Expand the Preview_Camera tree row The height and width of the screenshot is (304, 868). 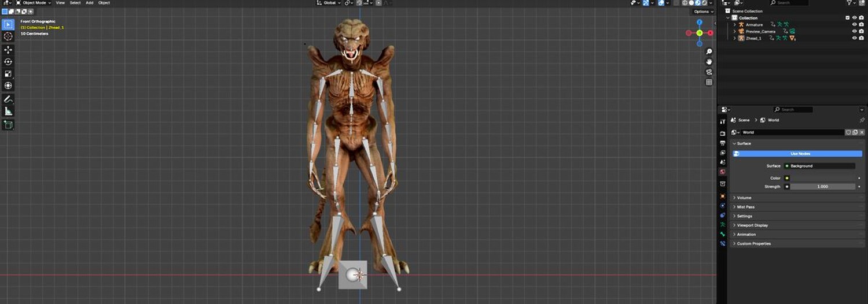pos(735,31)
